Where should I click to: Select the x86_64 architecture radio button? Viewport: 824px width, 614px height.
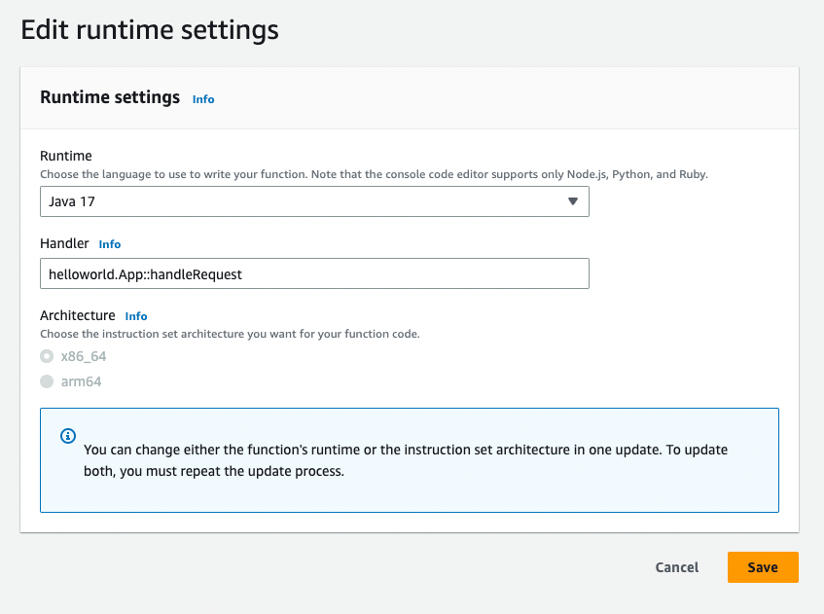pos(47,356)
